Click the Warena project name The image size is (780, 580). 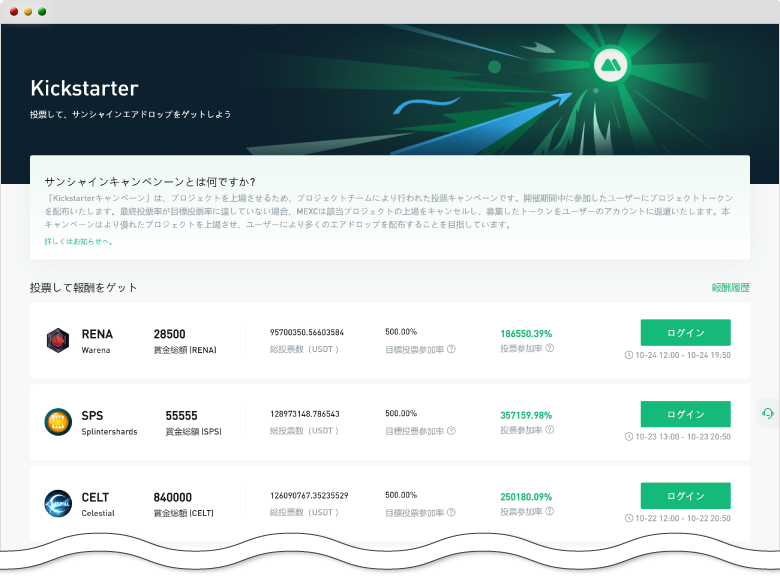point(96,350)
